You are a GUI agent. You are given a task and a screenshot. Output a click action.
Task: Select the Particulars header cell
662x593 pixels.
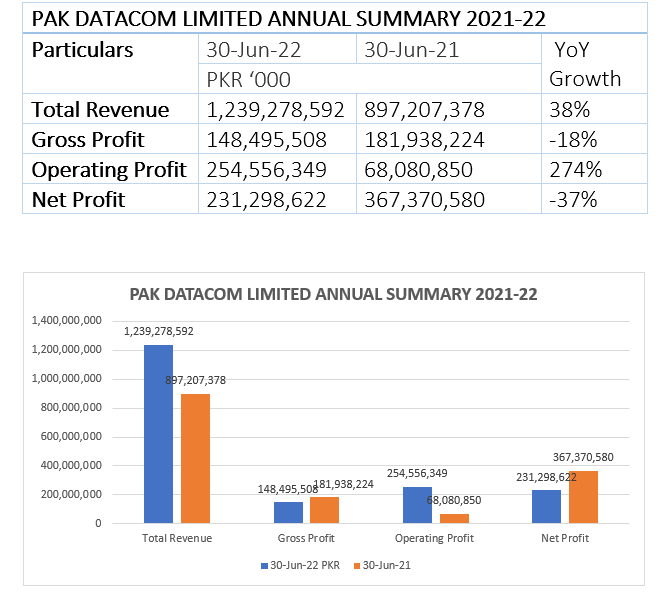coord(110,63)
